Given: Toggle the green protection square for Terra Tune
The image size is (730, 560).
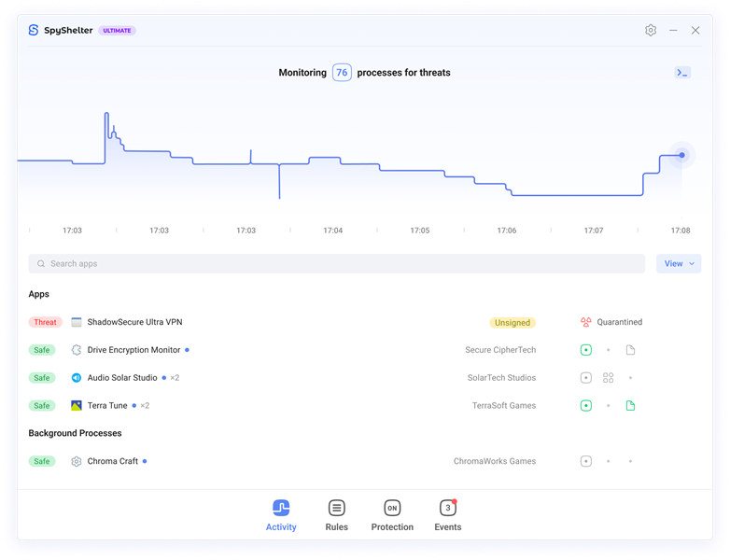Looking at the screenshot, I should coord(586,406).
